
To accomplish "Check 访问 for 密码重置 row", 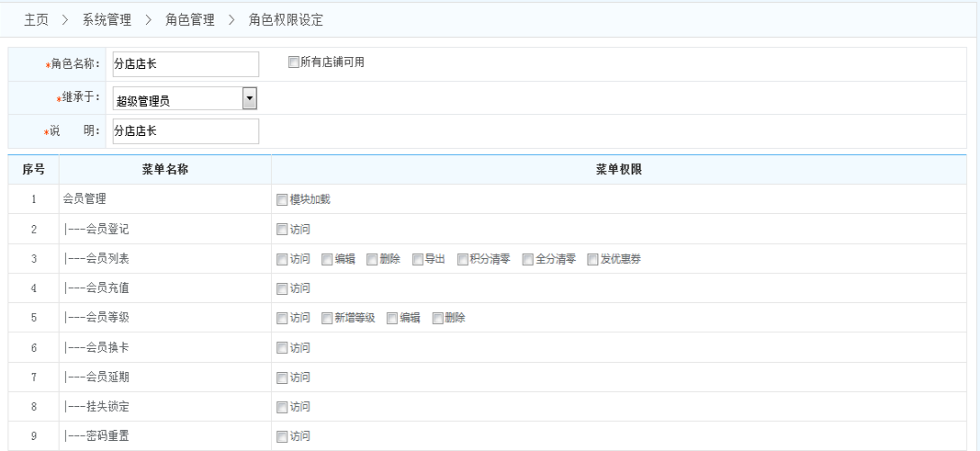I will pos(282,436).
